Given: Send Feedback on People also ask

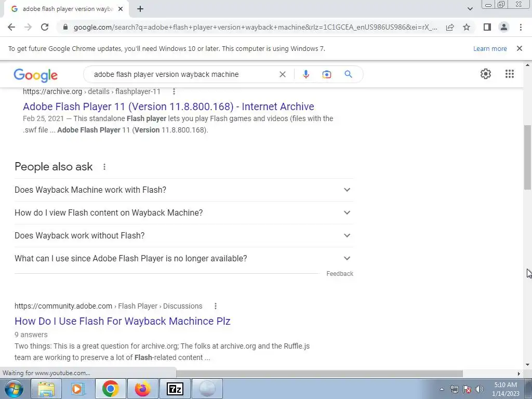Looking at the screenshot, I should pyautogui.click(x=340, y=273).
